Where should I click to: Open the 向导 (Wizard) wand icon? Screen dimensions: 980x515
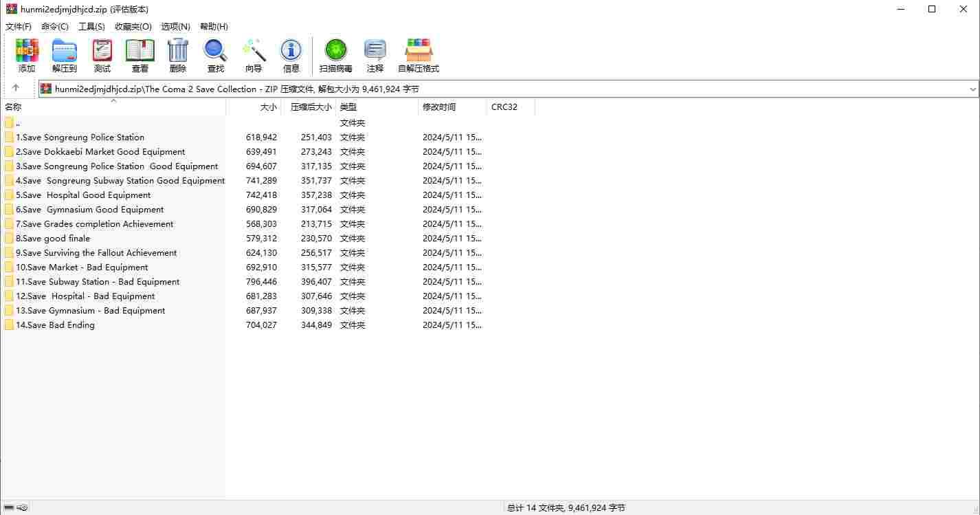[254, 56]
